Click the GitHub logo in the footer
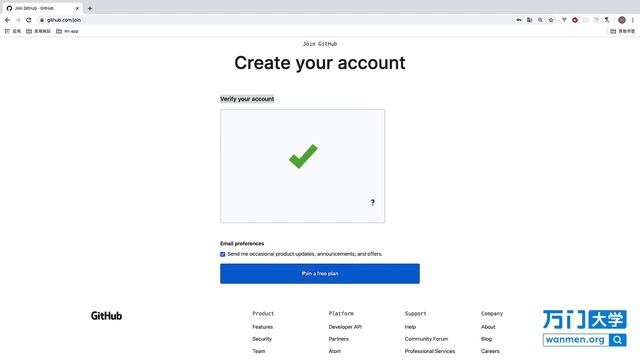This screenshot has width=640, height=360. 106,316
